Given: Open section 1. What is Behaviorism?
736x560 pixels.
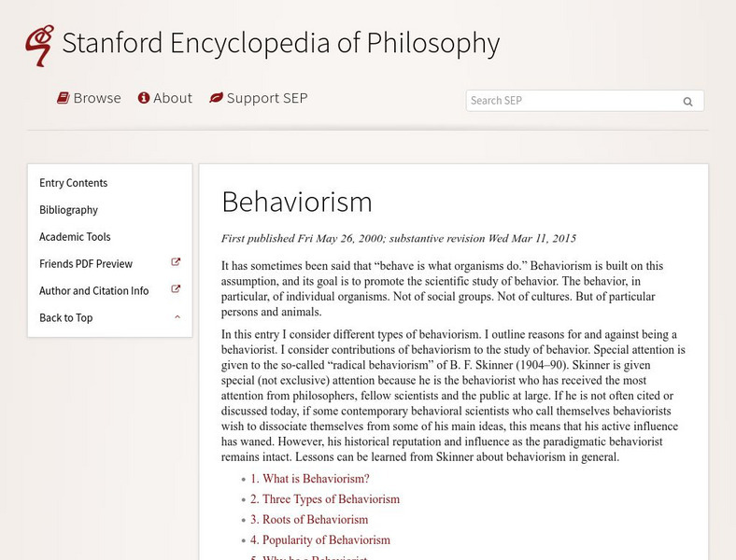Looking at the screenshot, I should pos(310,479).
